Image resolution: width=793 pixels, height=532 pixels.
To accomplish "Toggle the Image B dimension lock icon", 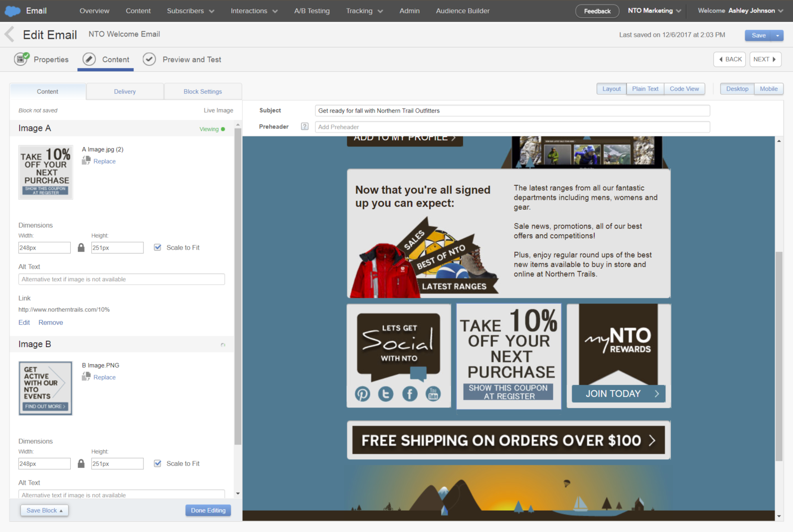I will pyautogui.click(x=81, y=464).
